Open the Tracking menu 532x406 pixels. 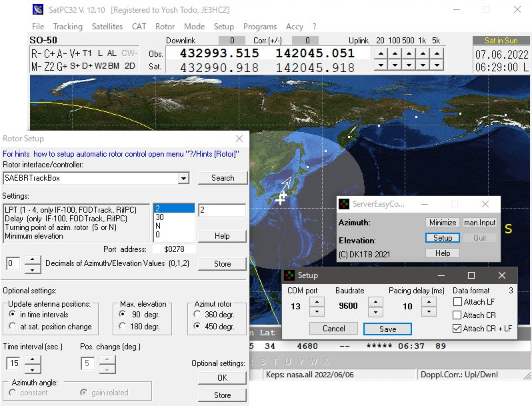[x=68, y=27]
